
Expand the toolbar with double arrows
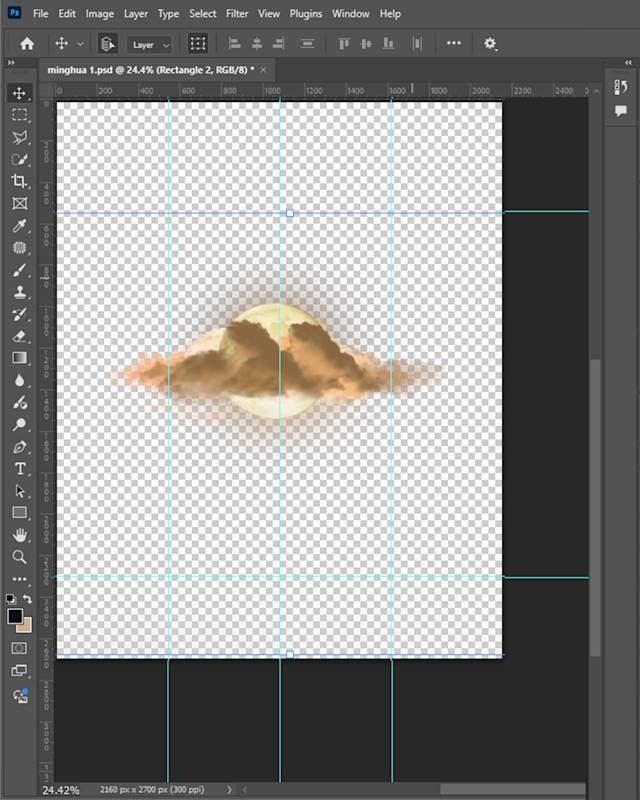[x=11, y=63]
